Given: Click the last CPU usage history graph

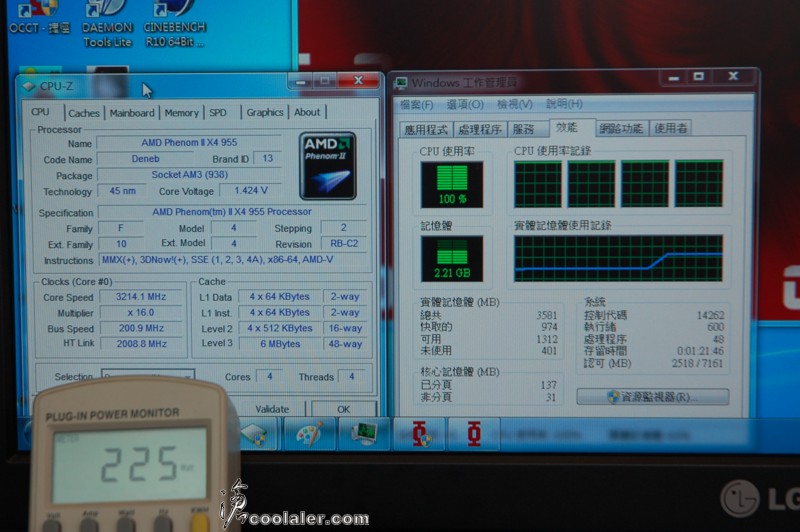Looking at the screenshot, I should 699,183.
